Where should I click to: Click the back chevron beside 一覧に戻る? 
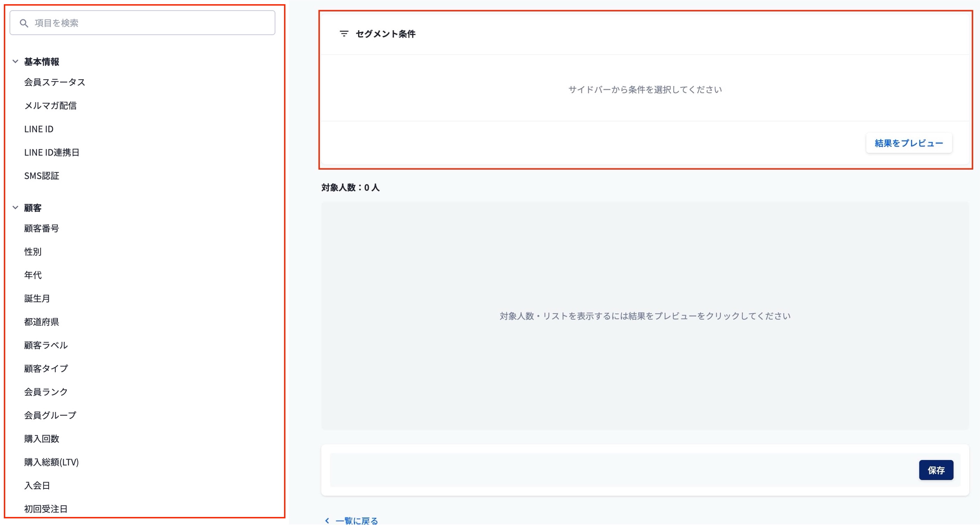[327, 520]
